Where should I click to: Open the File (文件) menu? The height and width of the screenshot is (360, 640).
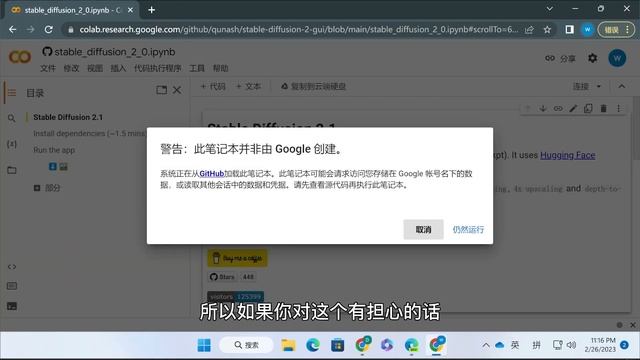click(48, 68)
